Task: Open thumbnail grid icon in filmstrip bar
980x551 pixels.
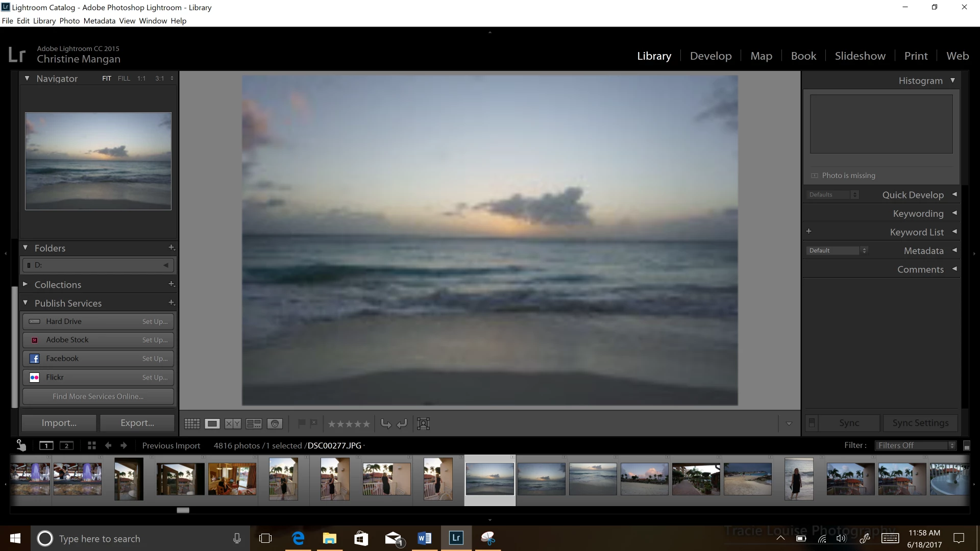Action: (92, 445)
